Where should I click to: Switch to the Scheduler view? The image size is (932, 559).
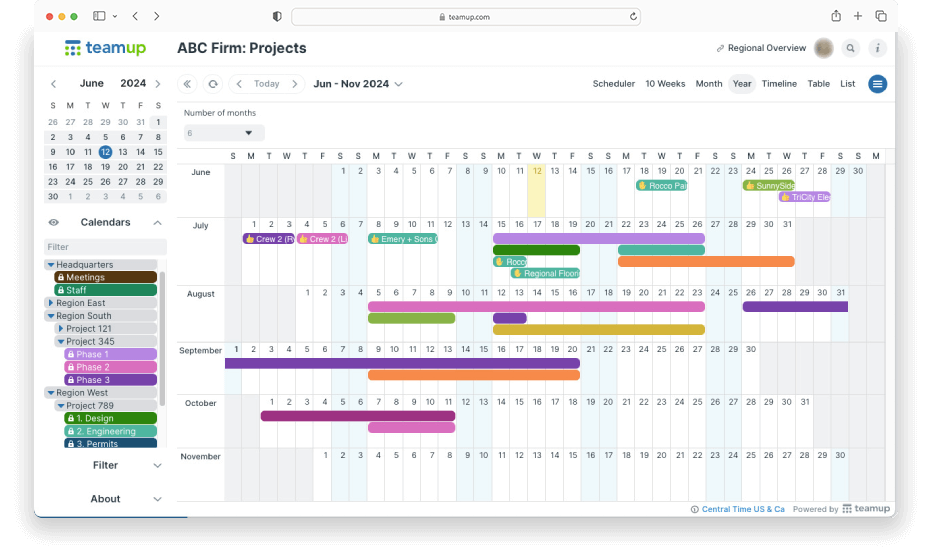click(x=613, y=84)
